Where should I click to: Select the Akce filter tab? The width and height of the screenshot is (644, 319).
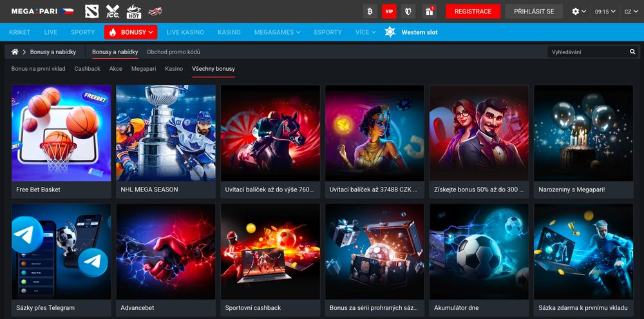(x=116, y=69)
